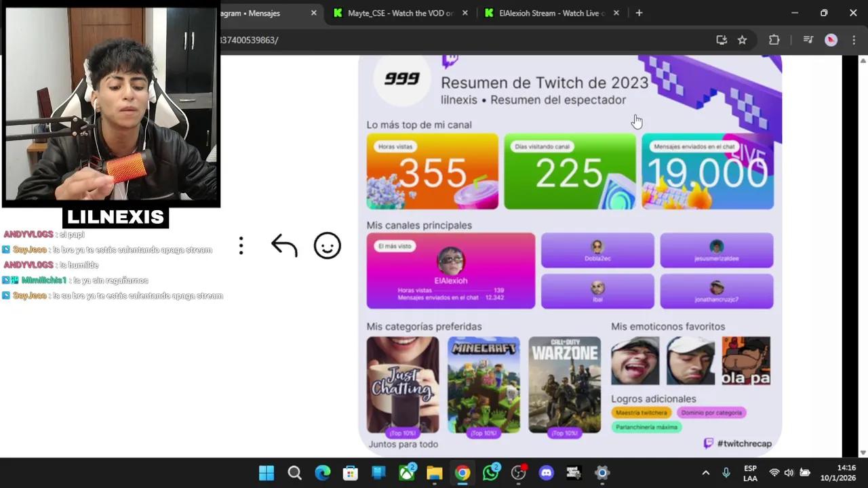Viewport: 868px width, 488px height.
Task: Click the jesusmerizaldee channel card
Action: (x=716, y=250)
